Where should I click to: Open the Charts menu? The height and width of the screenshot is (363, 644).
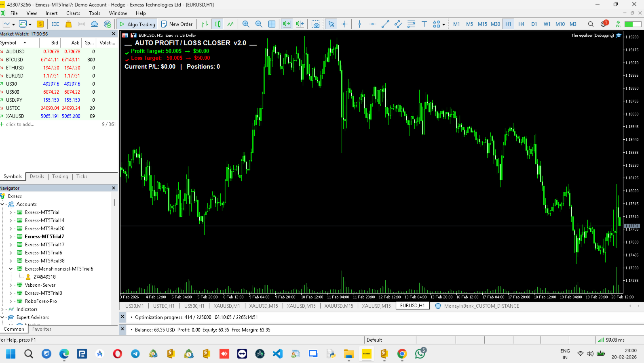pos(73,13)
